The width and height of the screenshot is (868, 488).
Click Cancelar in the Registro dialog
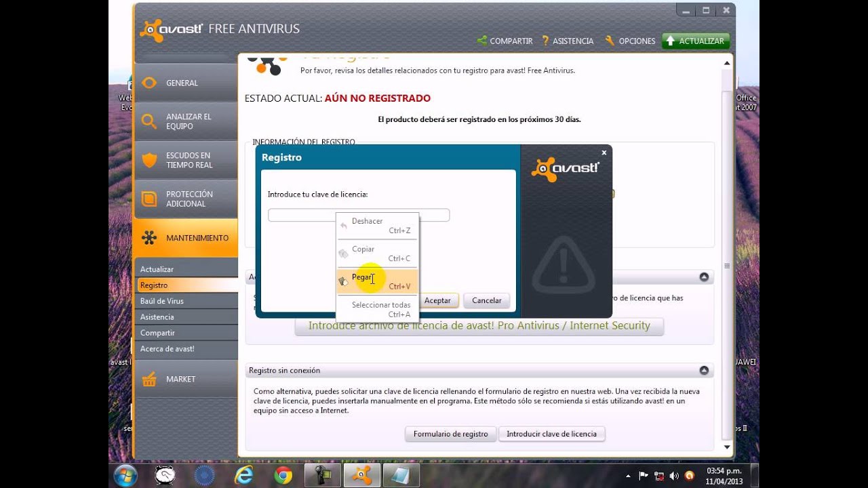coord(487,300)
